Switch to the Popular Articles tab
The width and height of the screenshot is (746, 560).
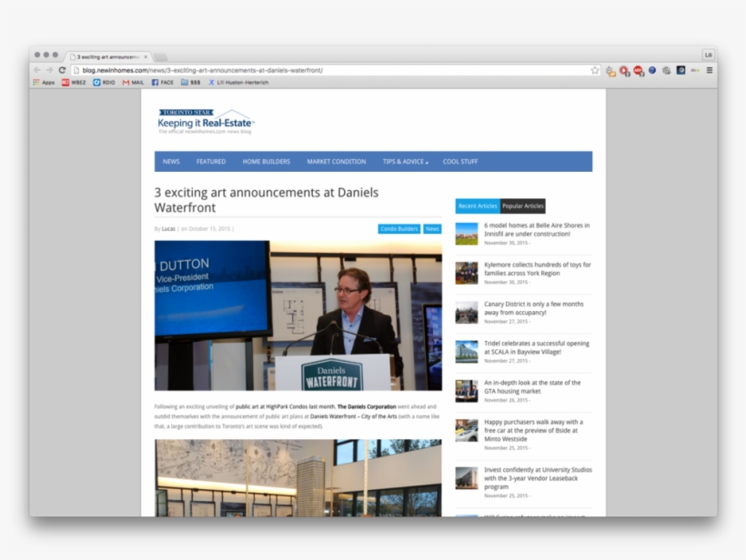tap(521, 205)
